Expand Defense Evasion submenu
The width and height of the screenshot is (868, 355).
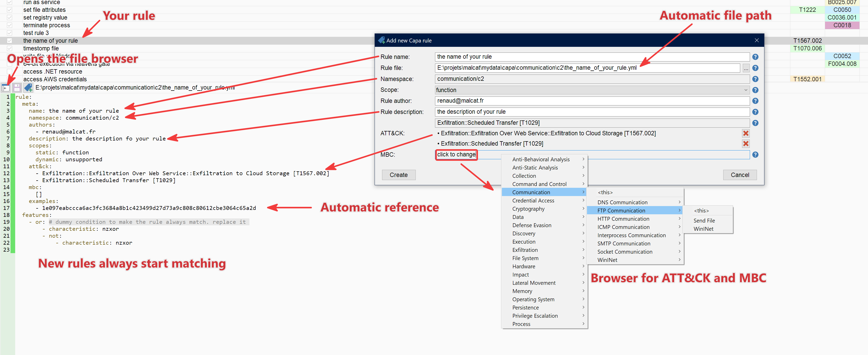point(544,225)
